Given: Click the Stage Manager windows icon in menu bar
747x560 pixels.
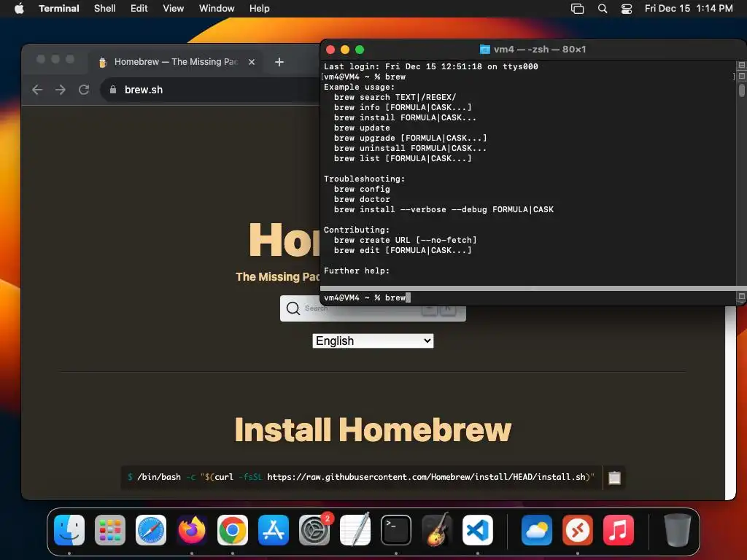Looking at the screenshot, I should (578, 9).
